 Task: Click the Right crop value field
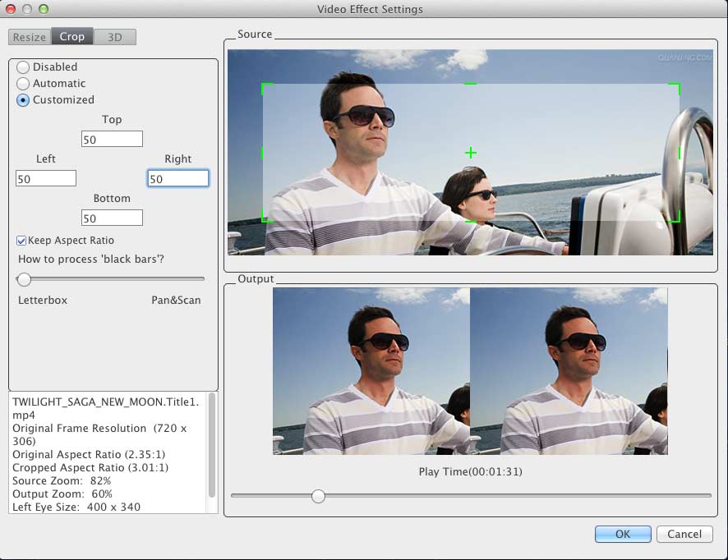(178, 179)
